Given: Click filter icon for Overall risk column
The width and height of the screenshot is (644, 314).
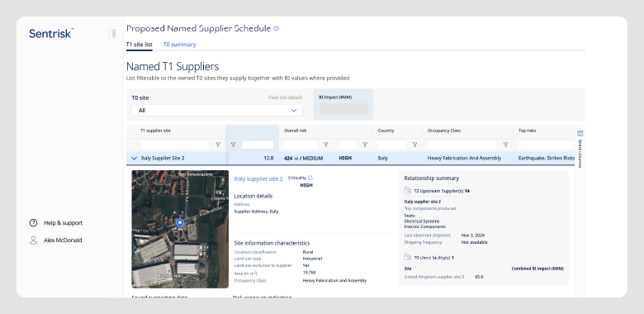Looking at the screenshot, I should point(325,145).
